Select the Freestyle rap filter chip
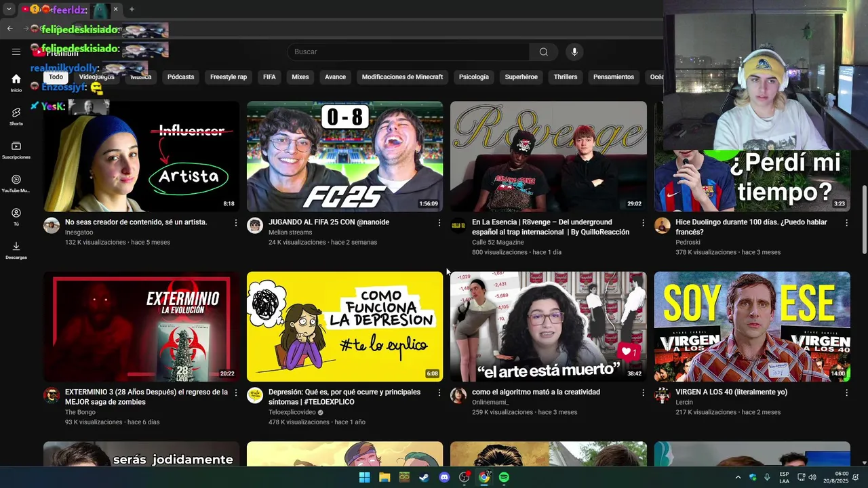This screenshot has height=488, width=868. click(x=229, y=77)
